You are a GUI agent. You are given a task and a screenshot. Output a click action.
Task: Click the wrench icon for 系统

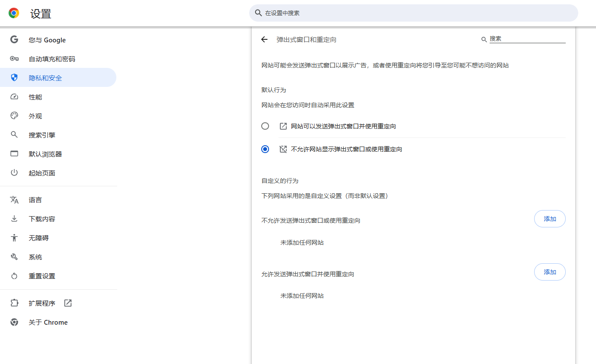[x=14, y=257]
